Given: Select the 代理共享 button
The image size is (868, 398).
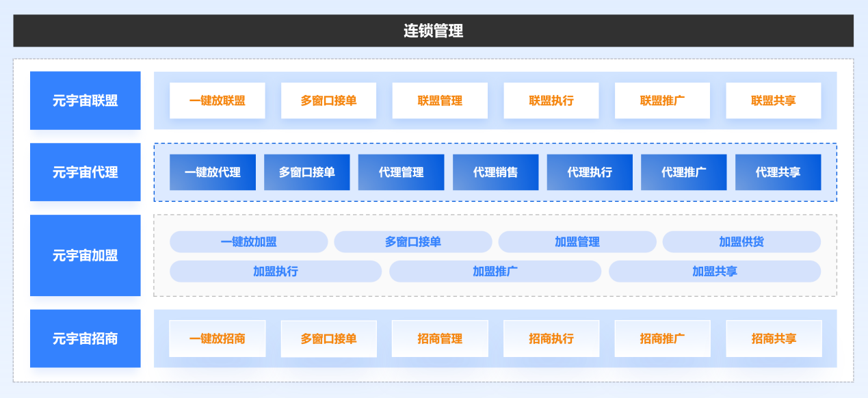Looking at the screenshot, I should coord(778,172).
